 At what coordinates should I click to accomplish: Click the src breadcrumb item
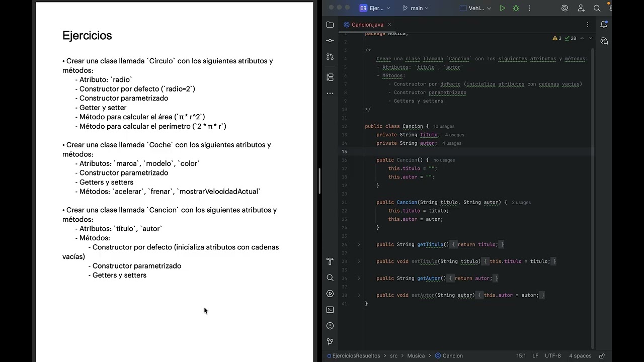[x=393, y=356]
